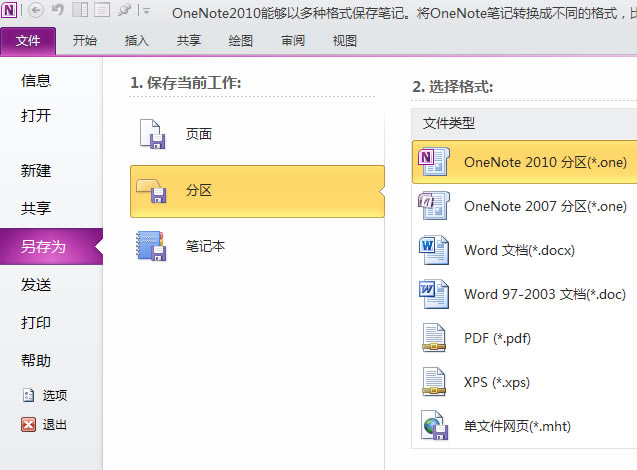Click the notebook save icon by 笔记本
The image size is (637, 470).
tap(151, 246)
